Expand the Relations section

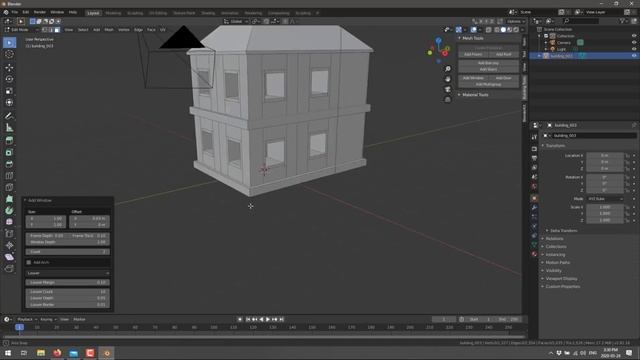553,238
